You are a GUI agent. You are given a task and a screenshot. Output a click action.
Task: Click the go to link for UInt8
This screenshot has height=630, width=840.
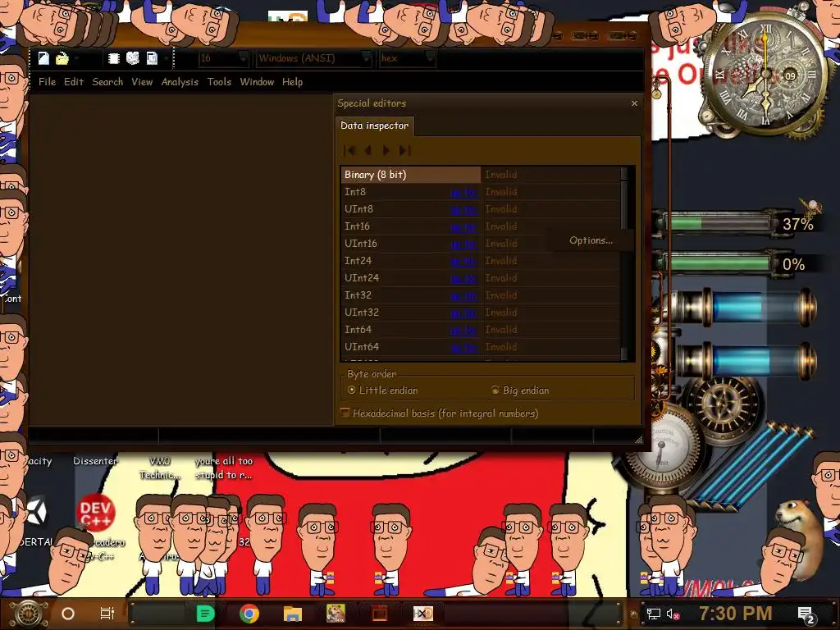pos(463,209)
